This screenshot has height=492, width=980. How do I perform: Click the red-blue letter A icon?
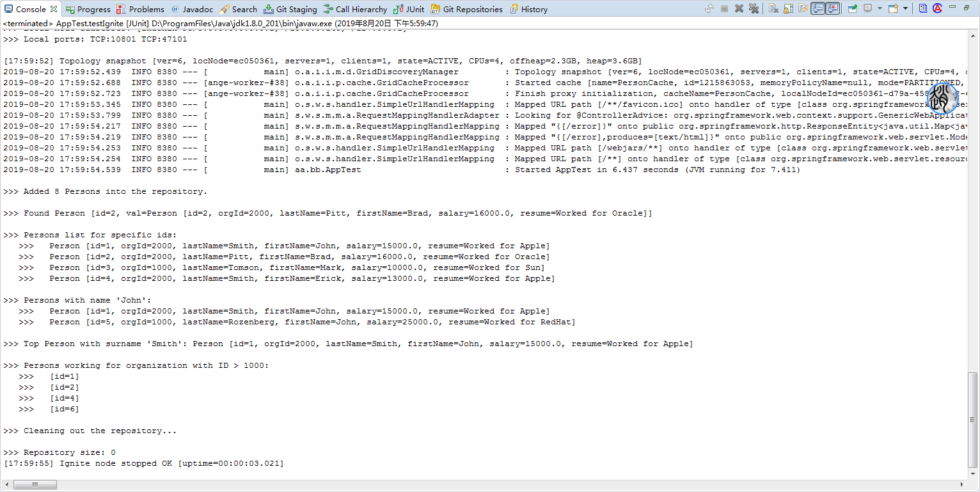(x=938, y=8)
